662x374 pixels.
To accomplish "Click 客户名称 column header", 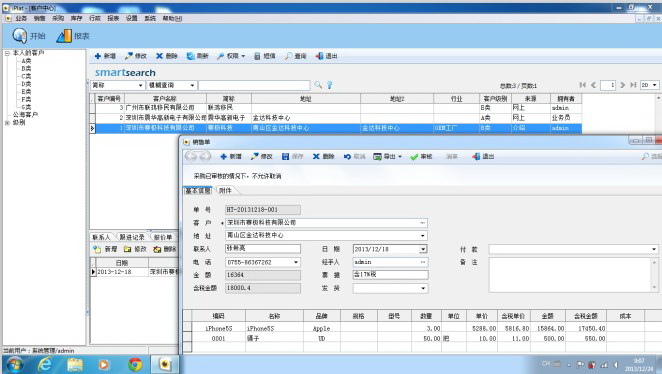I will coord(165,98).
